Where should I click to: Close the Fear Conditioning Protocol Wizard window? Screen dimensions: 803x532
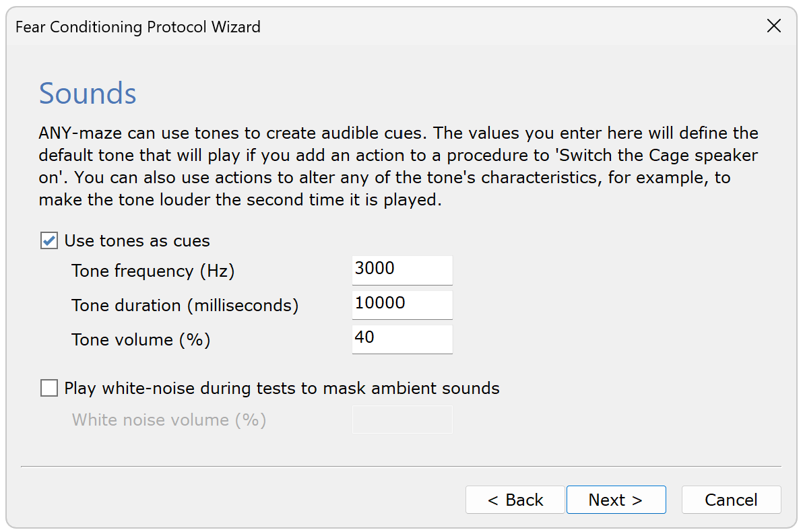point(774,26)
